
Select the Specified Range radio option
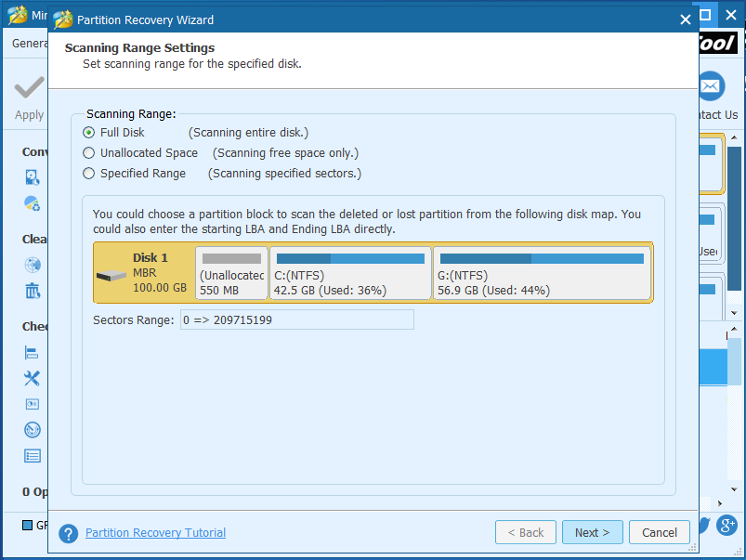pos(88,173)
